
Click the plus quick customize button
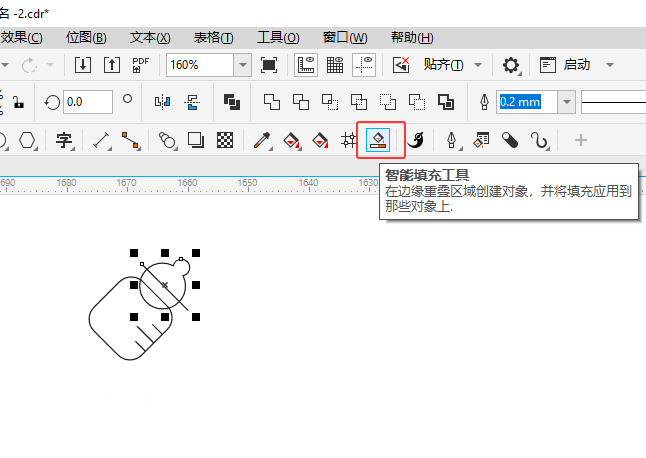tap(581, 140)
